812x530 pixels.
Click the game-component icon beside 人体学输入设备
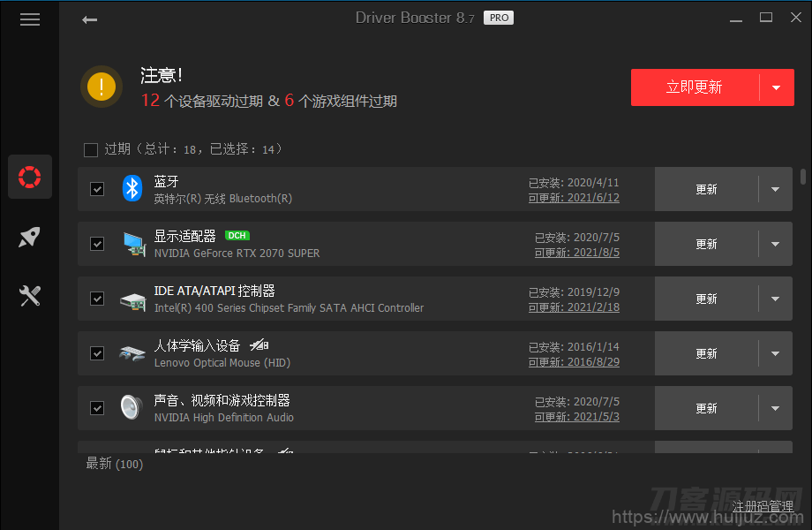click(259, 344)
